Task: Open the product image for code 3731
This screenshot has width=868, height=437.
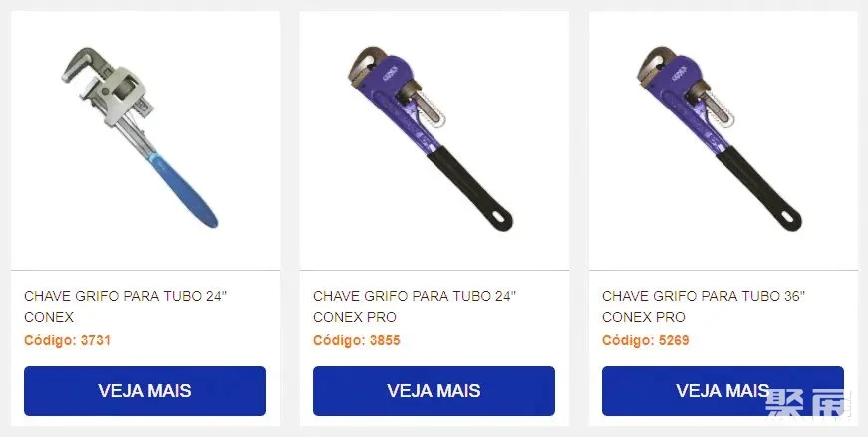Action: 140,137
